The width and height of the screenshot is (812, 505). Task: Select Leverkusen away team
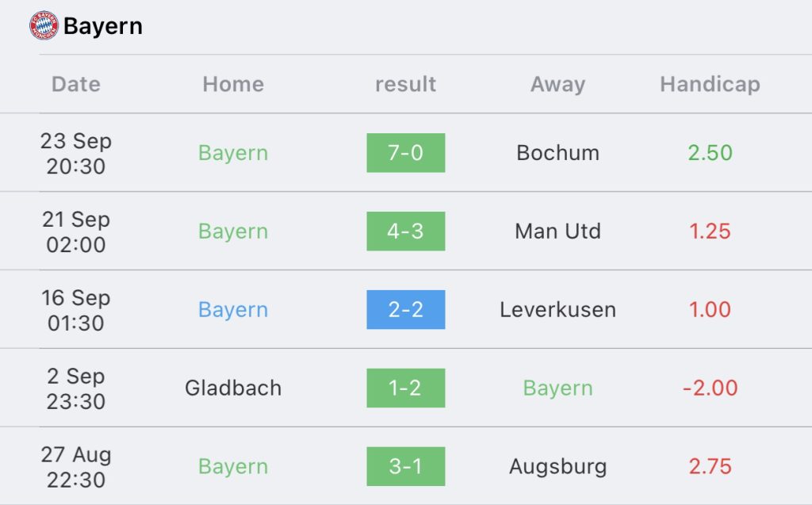point(557,310)
